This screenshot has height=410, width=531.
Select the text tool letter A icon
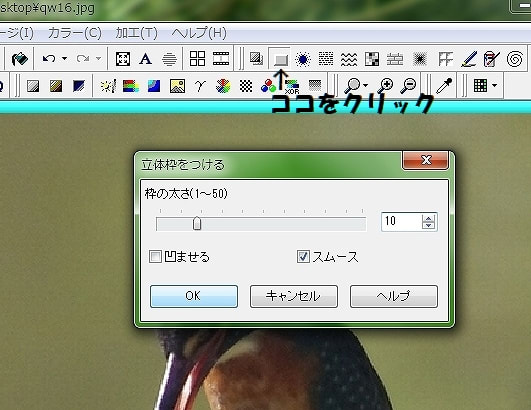[x=145, y=59]
